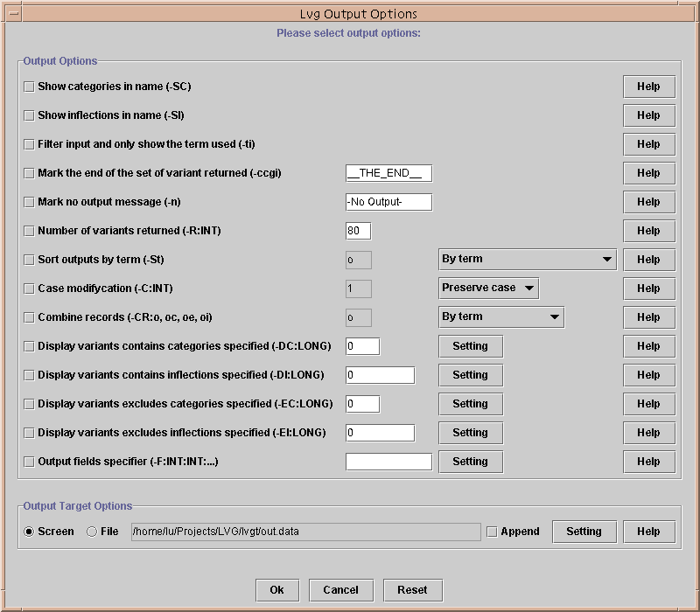Open the Combine records 'By term' dropdown
The height and width of the screenshot is (612, 700).
point(500,317)
